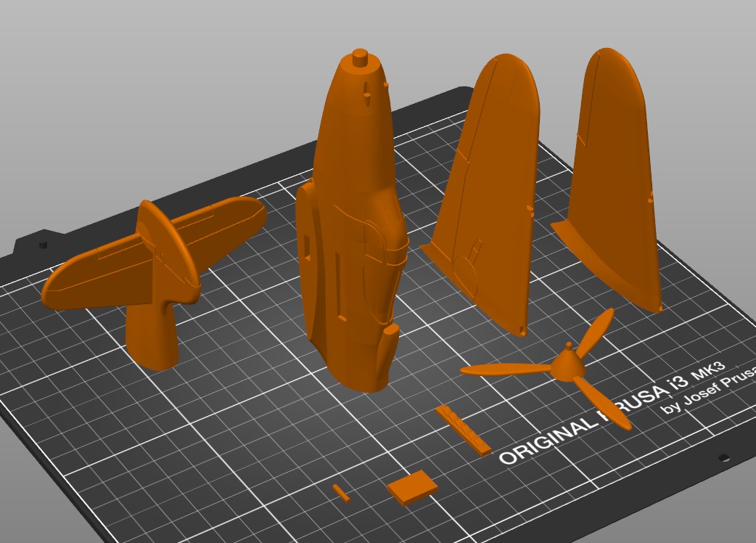756x543 pixels.
Task: Select the tiny thin rod part
Action: tap(341, 494)
